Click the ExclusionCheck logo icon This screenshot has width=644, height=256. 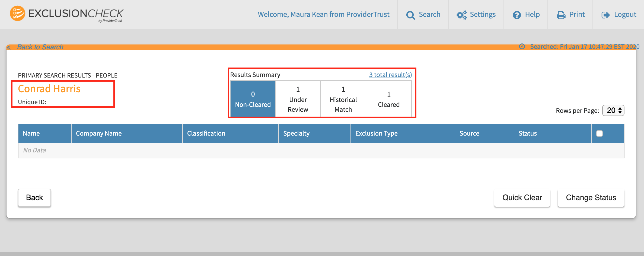(17, 14)
